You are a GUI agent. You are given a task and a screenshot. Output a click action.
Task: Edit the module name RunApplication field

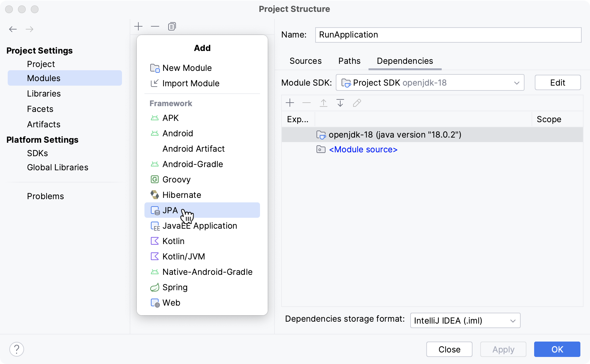(x=448, y=35)
